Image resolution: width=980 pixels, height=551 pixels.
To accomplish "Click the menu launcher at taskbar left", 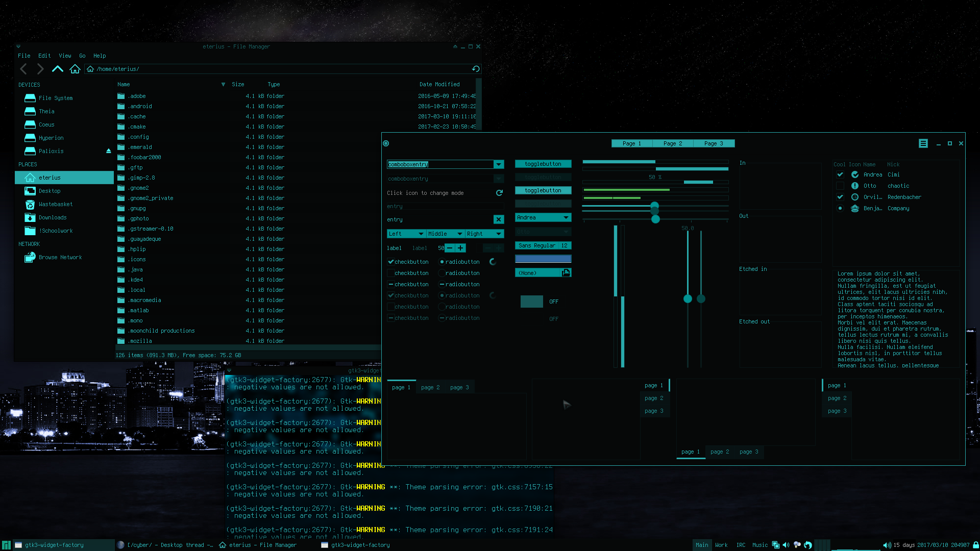I will 6,545.
